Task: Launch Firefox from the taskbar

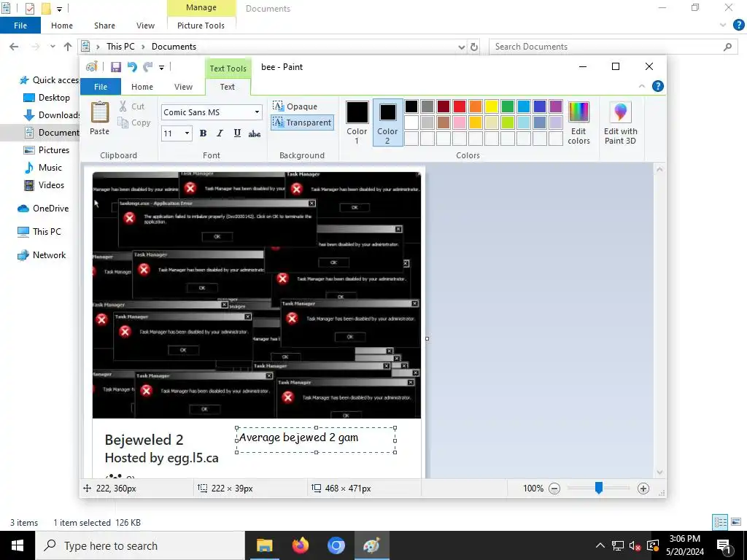Action: click(x=300, y=545)
